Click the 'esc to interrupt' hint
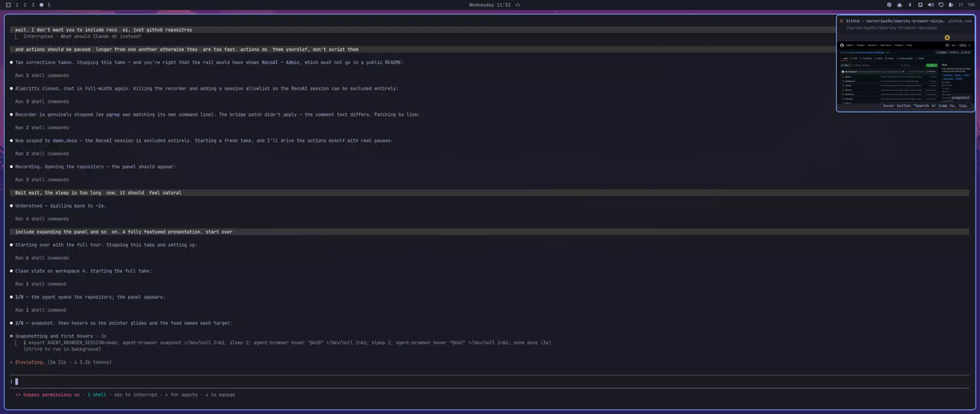 (137, 394)
